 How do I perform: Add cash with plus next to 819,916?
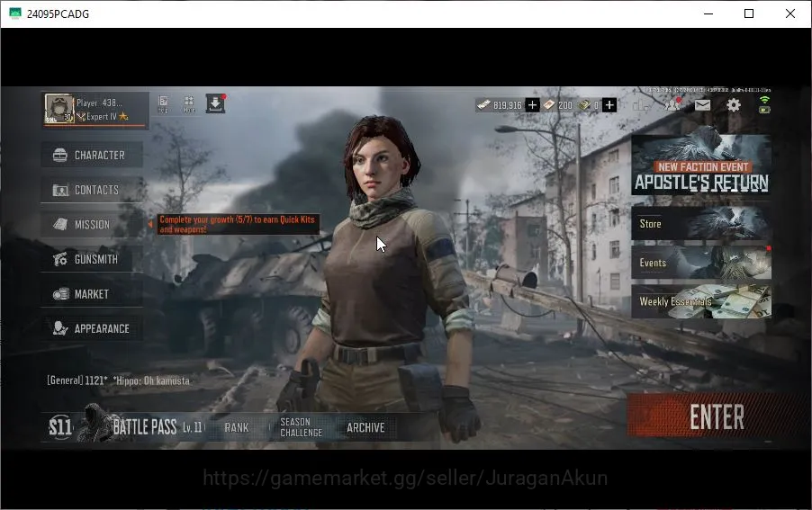[x=532, y=105]
